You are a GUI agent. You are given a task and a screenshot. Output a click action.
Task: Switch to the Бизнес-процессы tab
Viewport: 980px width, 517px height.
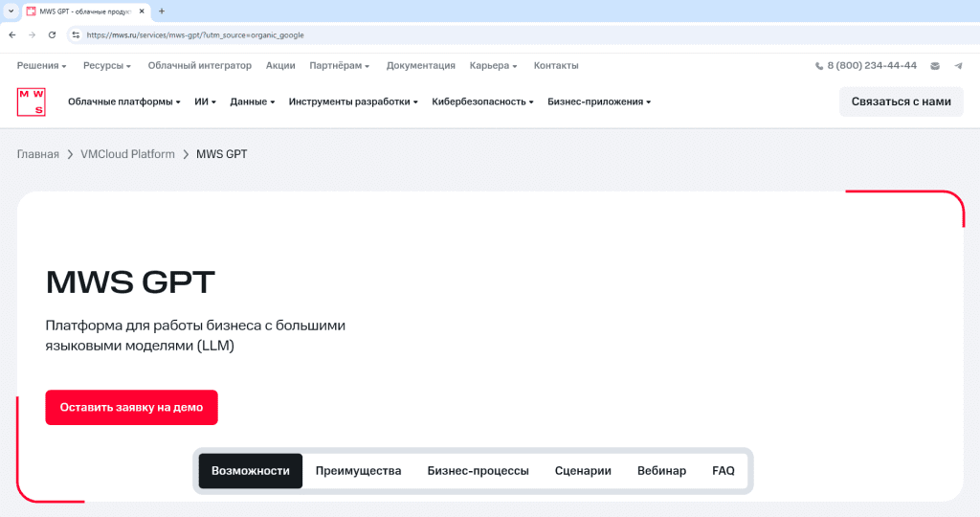[479, 471]
